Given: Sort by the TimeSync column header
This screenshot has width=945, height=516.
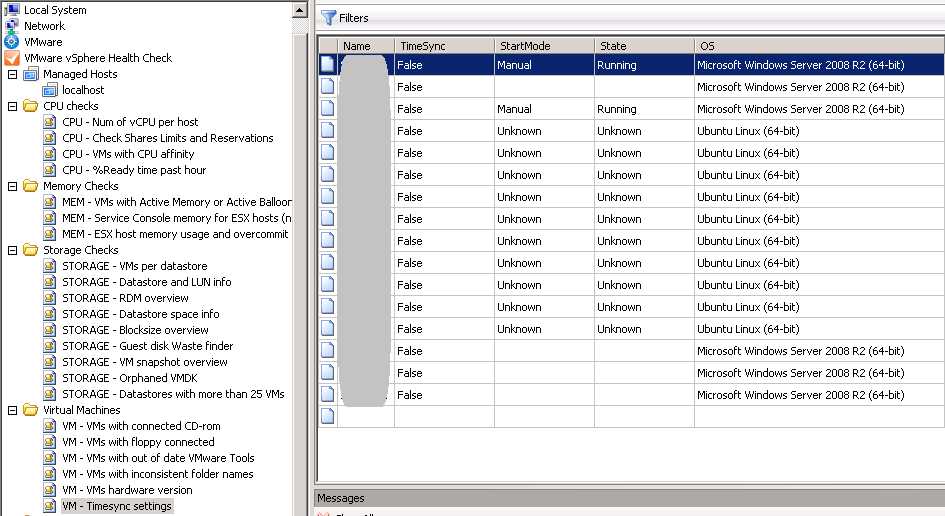Looking at the screenshot, I should [x=443, y=46].
